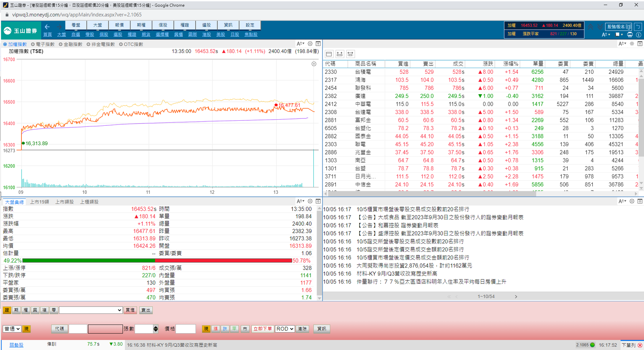Click the undo arrow icon beside 股號/股名
The height and width of the screenshot is (350, 644).
pos(638,27)
